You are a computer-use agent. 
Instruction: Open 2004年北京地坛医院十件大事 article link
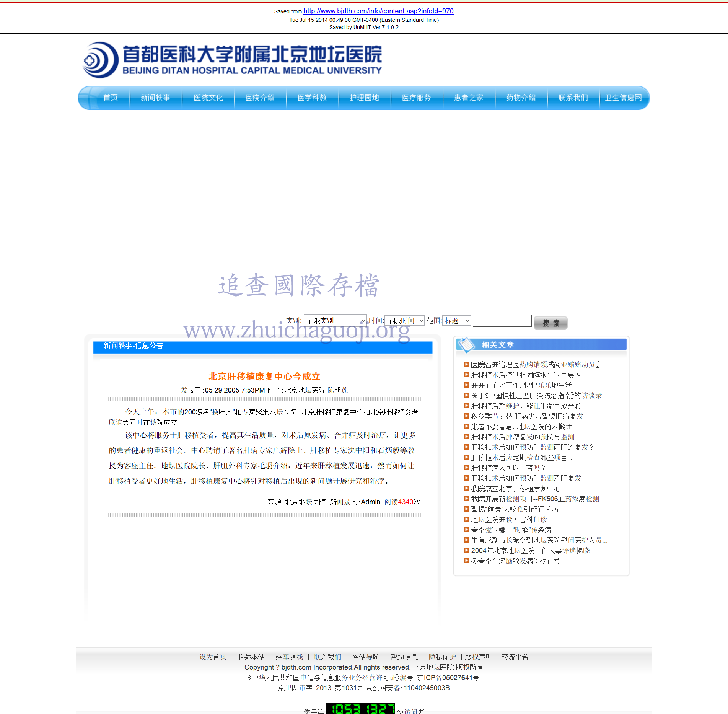click(x=530, y=551)
